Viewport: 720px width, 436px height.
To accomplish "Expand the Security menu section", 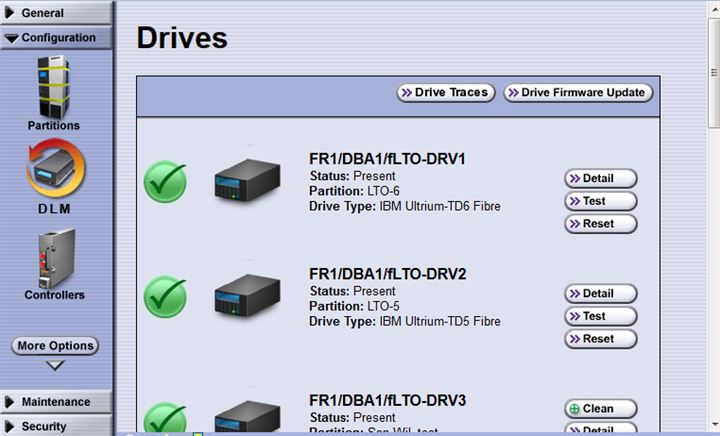I will click(x=56, y=426).
